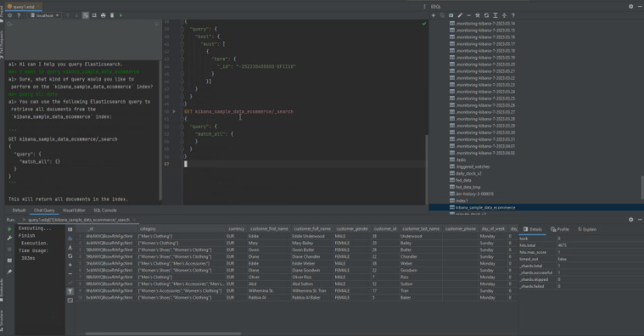Click the category column header
Viewport: 644px width, 336px height.
coord(147,229)
